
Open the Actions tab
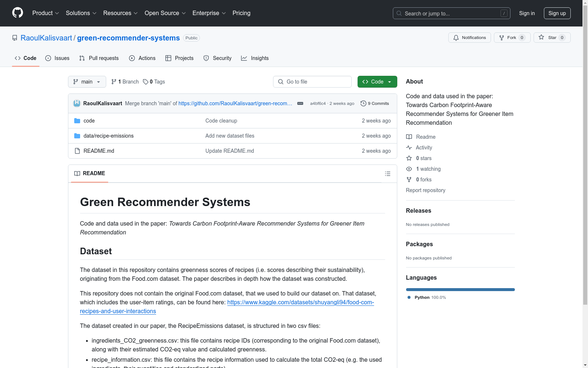(142, 58)
